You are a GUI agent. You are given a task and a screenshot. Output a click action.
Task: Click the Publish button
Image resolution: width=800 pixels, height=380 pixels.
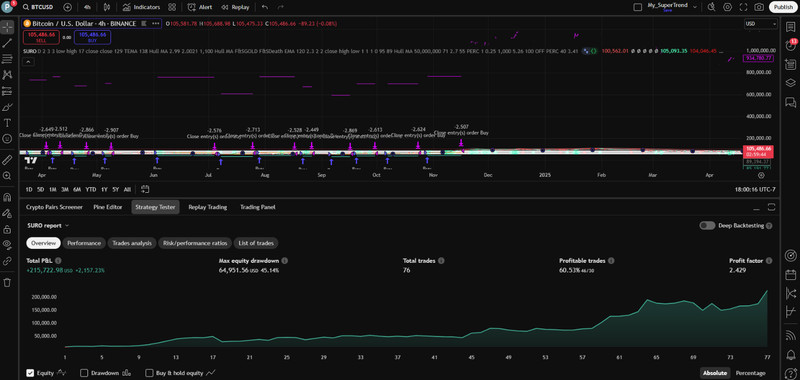[783, 7]
